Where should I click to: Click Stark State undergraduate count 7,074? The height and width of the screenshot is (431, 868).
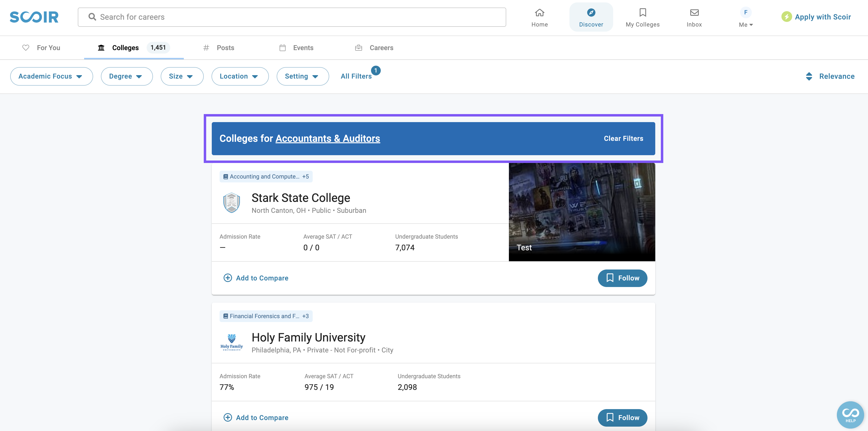click(405, 248)
